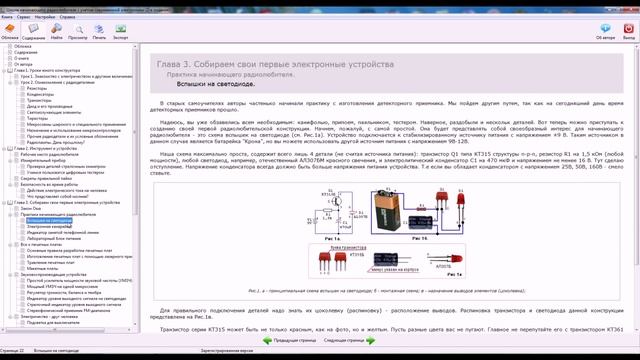The height and width of the screenshot is (360, 640).
Task: Click the page icon beside Секреты правильной пайки
Action: click(x=17, y=178)
